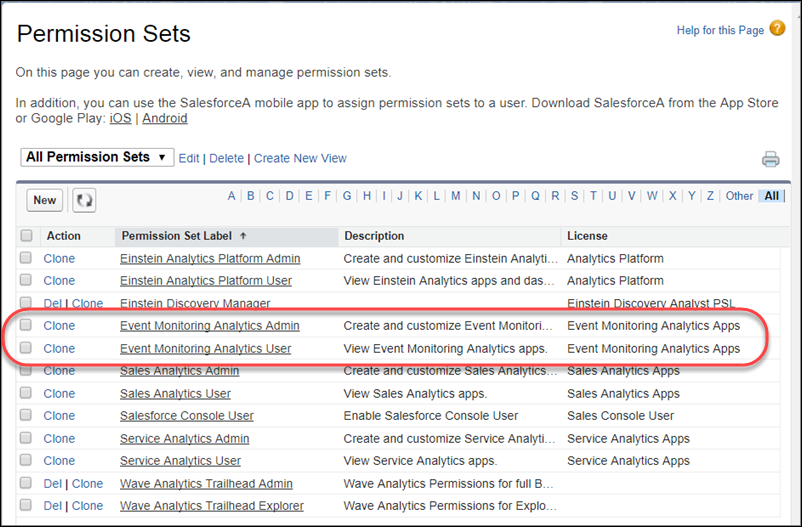The image size is (802, 527).
Task: Clone the Event Monitoring Analytics User set
Action: (59, 348)
